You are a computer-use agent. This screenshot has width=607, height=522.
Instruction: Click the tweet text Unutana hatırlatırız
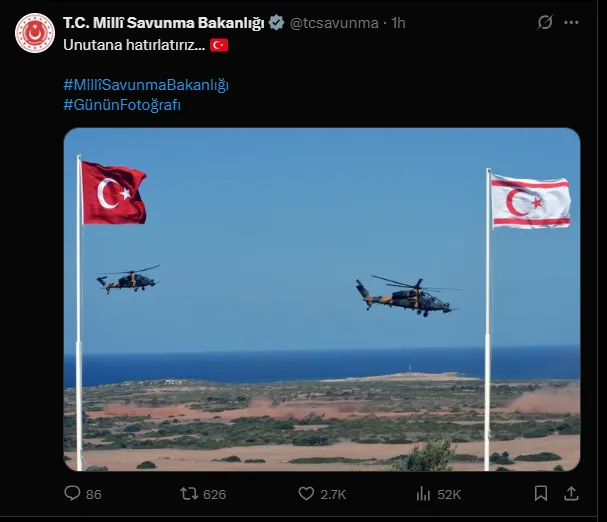[x=134, y=45]
